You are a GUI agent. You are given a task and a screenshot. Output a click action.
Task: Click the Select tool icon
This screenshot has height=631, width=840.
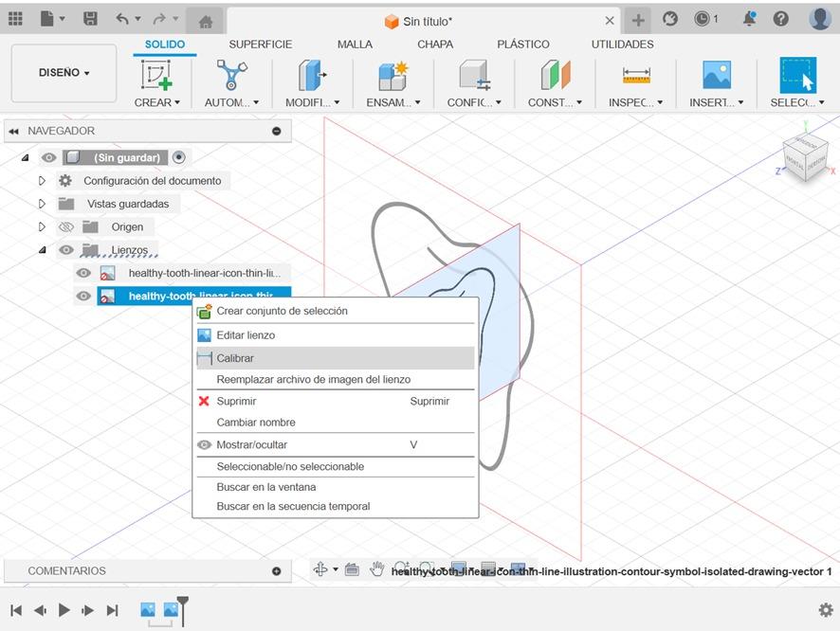(x=797, y=76)
